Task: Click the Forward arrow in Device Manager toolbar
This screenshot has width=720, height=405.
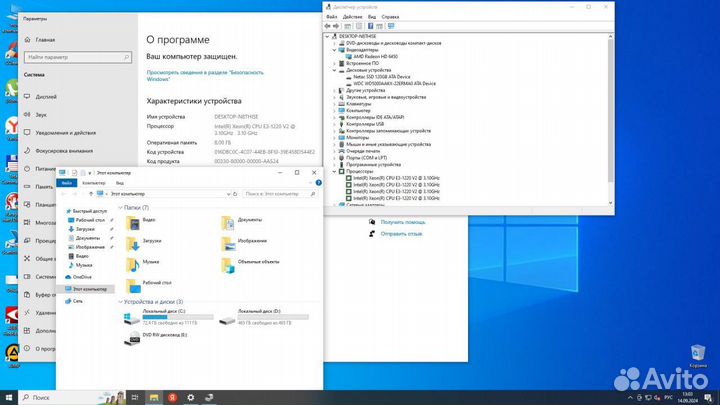Action: (x=336, y=26)
